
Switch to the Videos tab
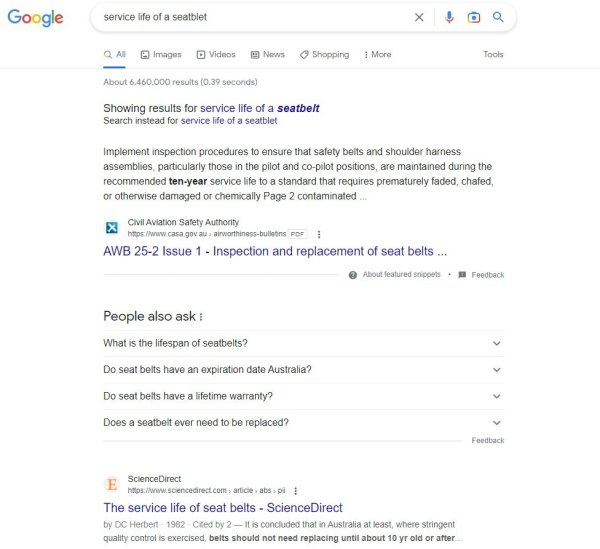(216, 55)
